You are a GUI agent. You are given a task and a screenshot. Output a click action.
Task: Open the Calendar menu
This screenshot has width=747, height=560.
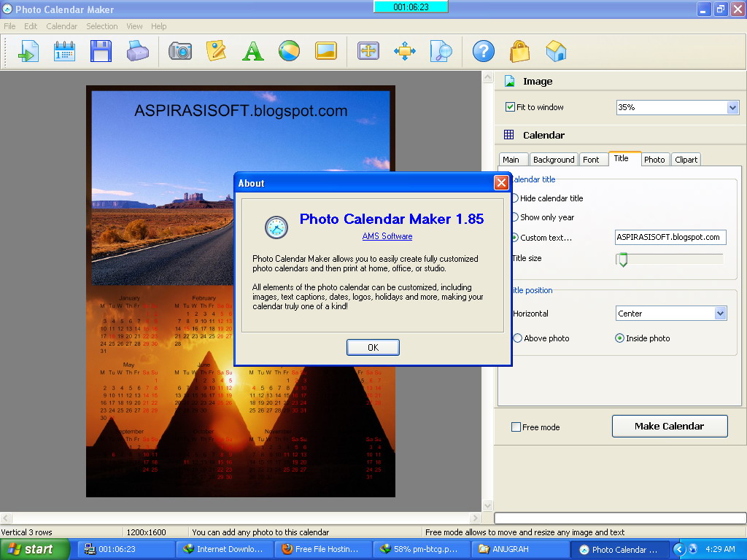(61, 26)
